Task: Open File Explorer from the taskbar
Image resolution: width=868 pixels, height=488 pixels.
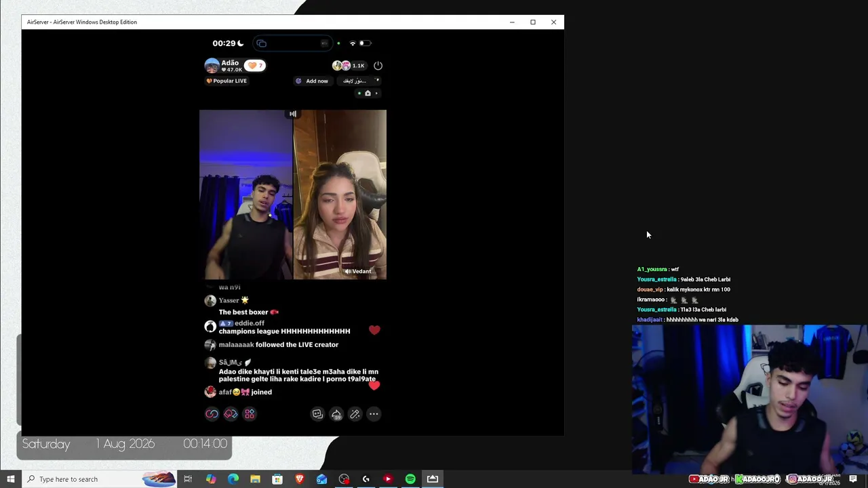Action: point(255,479)
